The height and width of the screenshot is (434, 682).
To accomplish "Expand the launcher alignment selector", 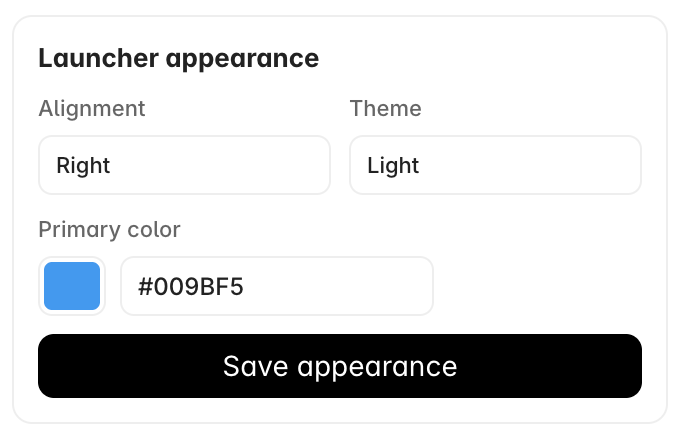I will pos(184,165).
